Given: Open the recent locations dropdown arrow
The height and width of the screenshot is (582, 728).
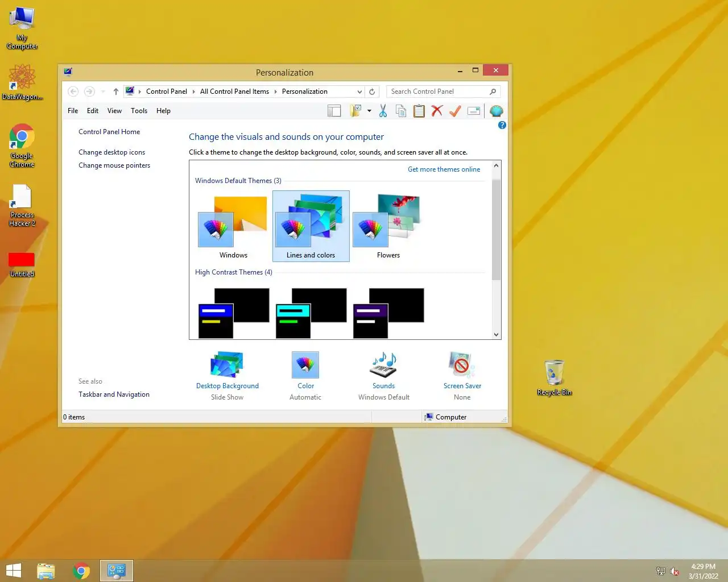Looking at the screenshot, I should point(103,92).
